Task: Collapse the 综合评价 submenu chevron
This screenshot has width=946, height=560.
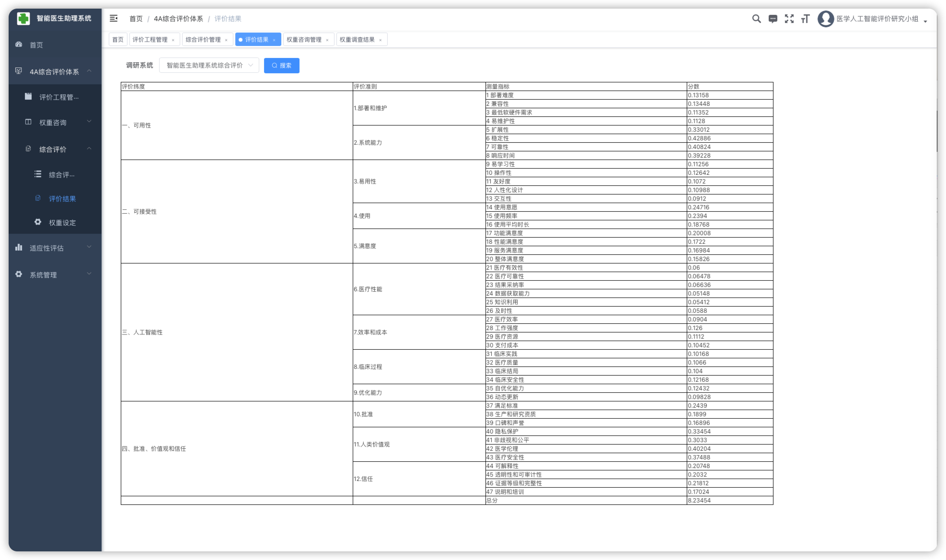Action: coord(89,149)
